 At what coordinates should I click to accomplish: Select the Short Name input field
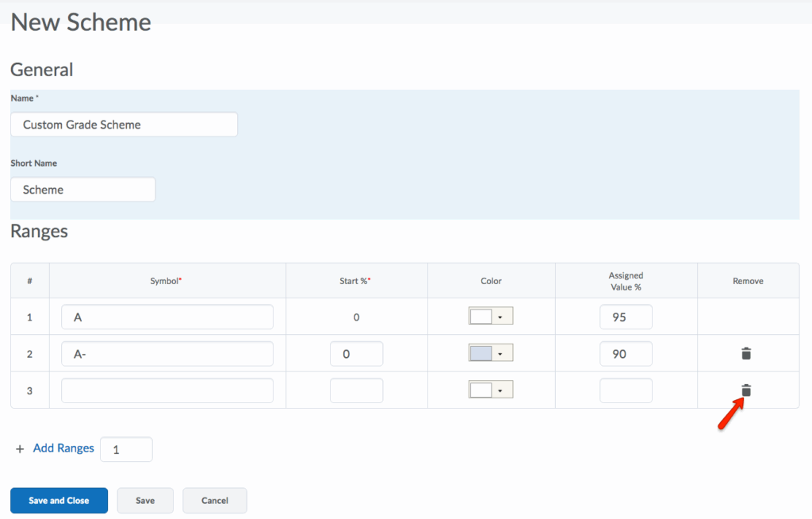click(83, 190)
